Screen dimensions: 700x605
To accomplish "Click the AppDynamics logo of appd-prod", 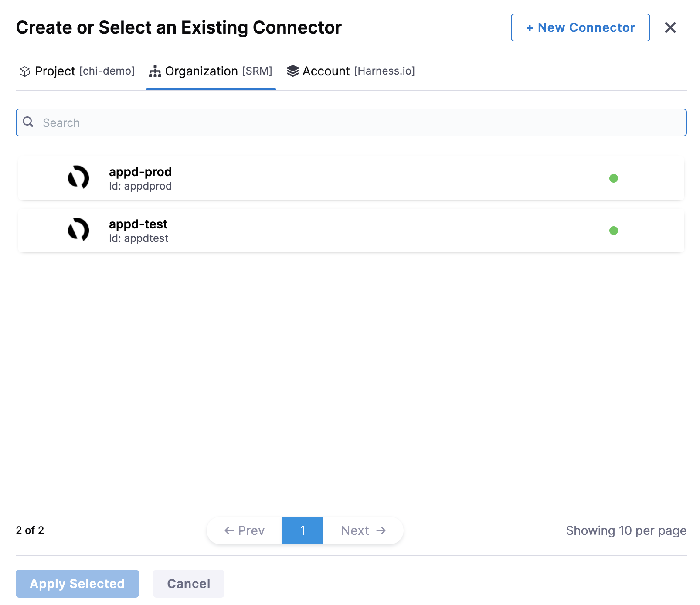I will pyautogui.click(x=78, y=177).
